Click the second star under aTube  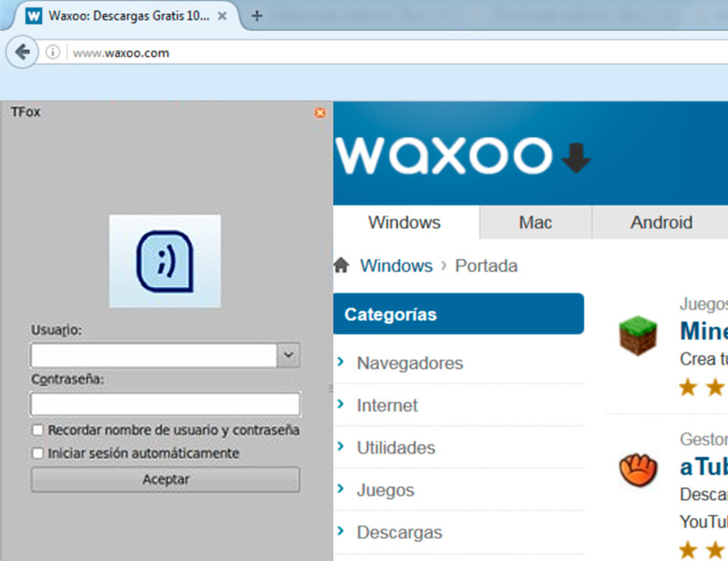pos(716,551)
